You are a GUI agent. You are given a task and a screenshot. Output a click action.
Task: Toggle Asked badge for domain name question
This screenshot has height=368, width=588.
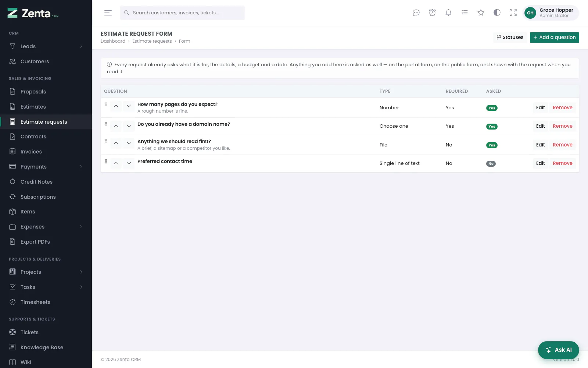[x=492, y=126]
